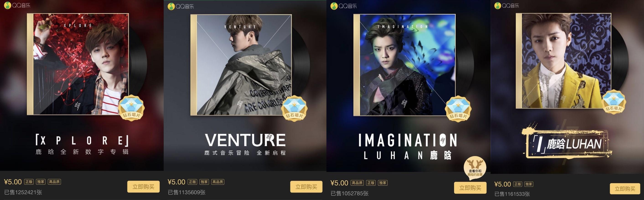Click the QQ音乐 logo above the 鹿晗LUHAN album
The image size is (644, 200).
click(x=507, y=5)
